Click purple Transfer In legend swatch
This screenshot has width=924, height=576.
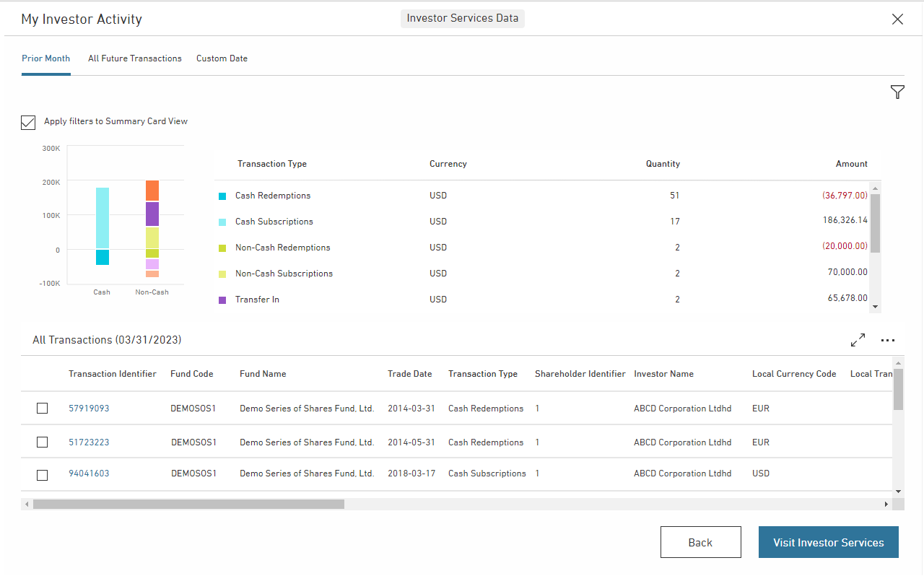click(222, 300)
